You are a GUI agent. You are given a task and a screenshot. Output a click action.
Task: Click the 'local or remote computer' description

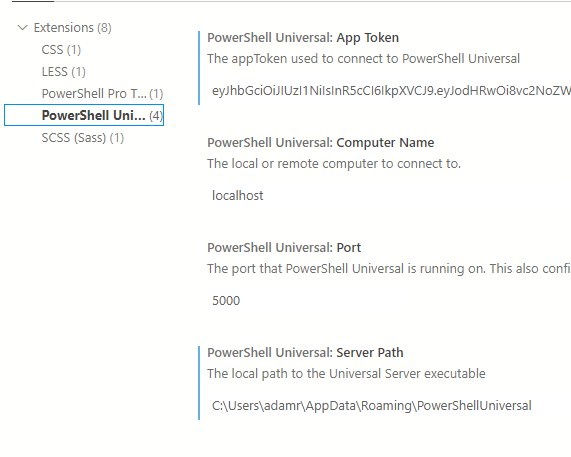(334, 164)
